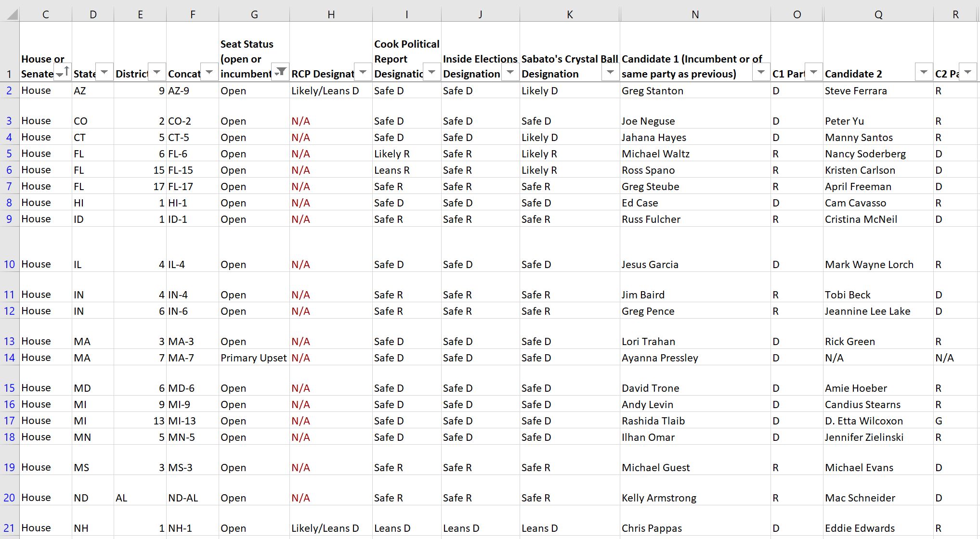Image resolution: width=980 pixels, height=539 pixels.
Task: Open the House or Senate sorted filter button
Action: (x=63, y=73)
